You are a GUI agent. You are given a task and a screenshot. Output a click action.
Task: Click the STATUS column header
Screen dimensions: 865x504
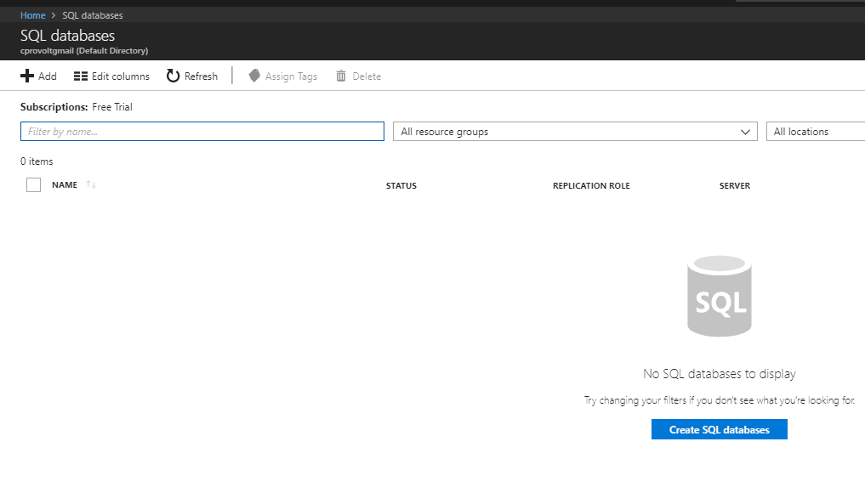click(401, 186)
